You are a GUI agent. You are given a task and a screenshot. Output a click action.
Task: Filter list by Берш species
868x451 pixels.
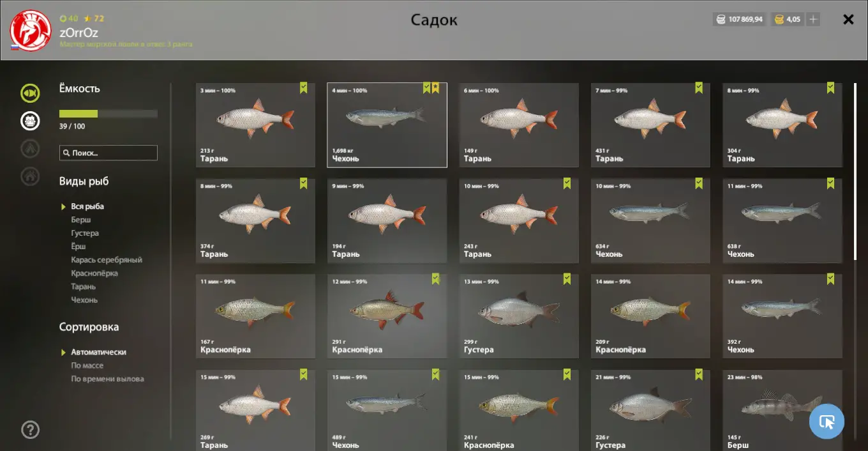point(81,220)
